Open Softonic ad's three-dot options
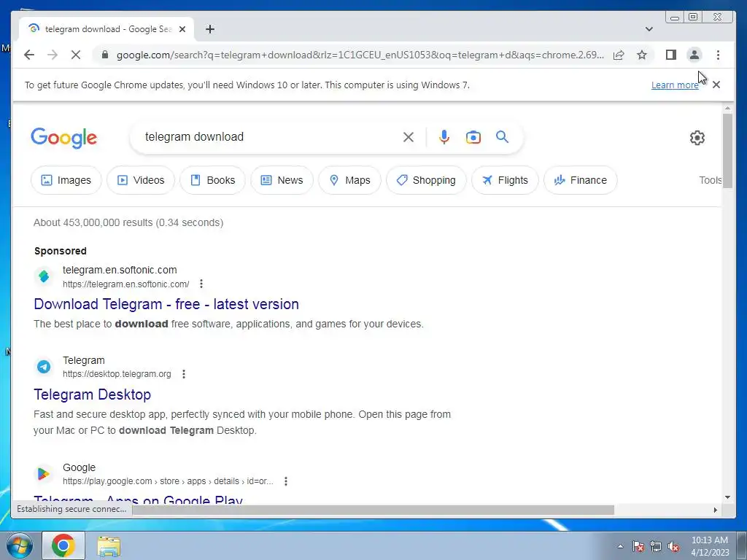747x560 pixels. coord(201,284)
